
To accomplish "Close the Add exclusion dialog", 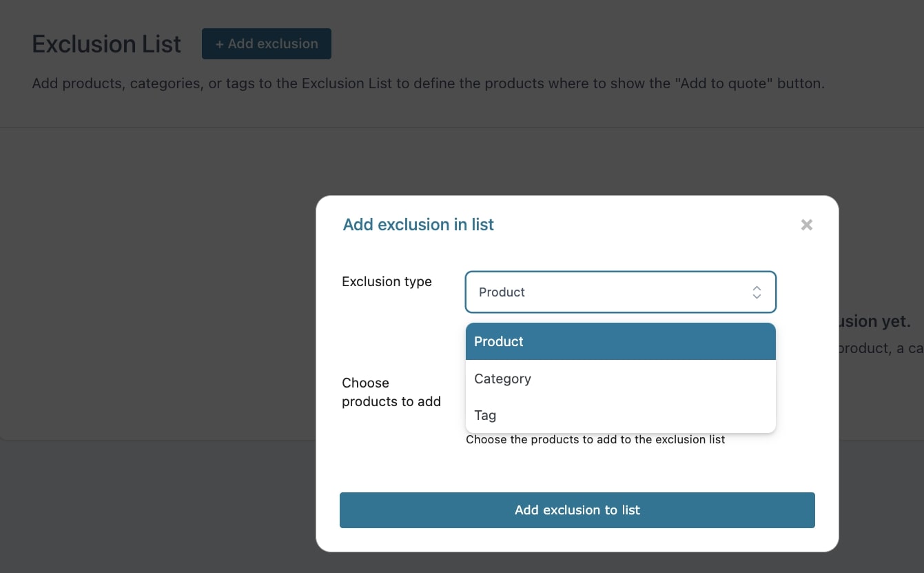I will coord(806,225).
